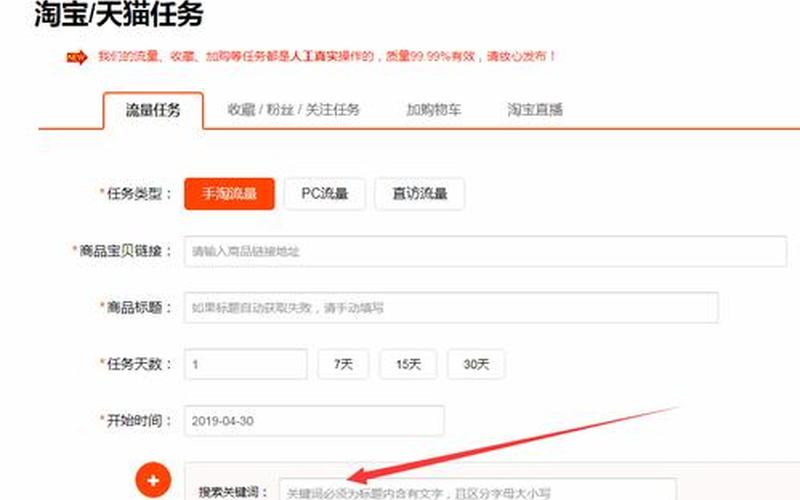The image size is (800, 500).
Task: Click the red notice text about 99.99% quality
Action: (x=327, y=56)
